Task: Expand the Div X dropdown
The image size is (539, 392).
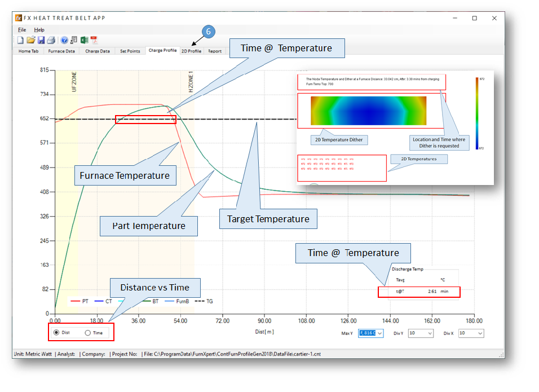Action: 480,333
